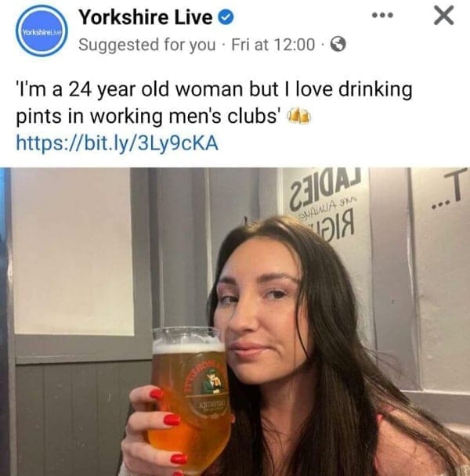Click the blank white poster on the wall

coord(73,251)
